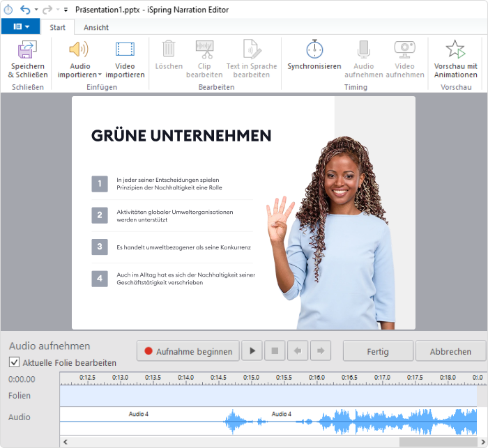Click Text in Sprache bearbeiten icon
Image resolution: width=488 pixels, height=448 pixels.
pyautogui.click(x=252, y=49)
